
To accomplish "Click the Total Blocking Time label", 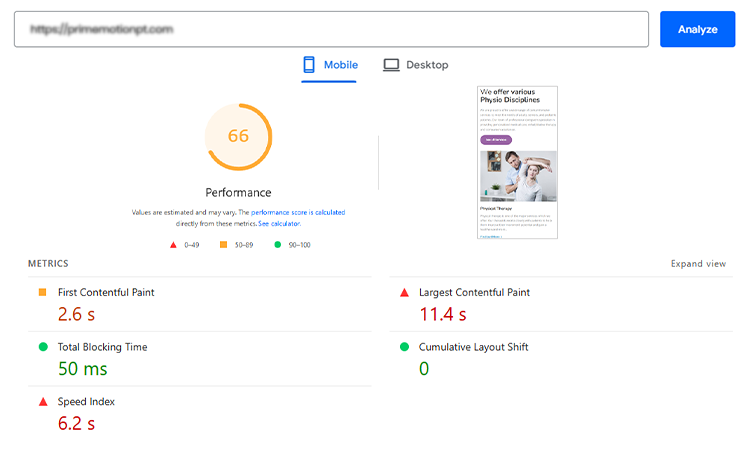I will [x=102, y=347].
